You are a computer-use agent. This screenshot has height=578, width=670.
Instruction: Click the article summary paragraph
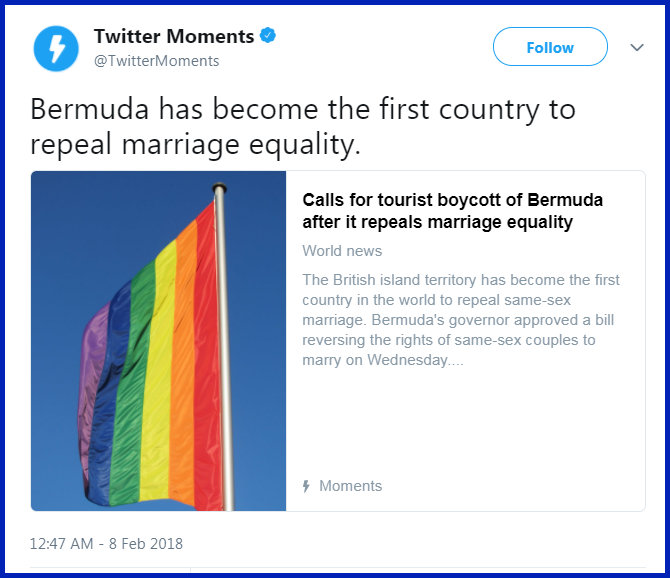[x=461, y=320]
